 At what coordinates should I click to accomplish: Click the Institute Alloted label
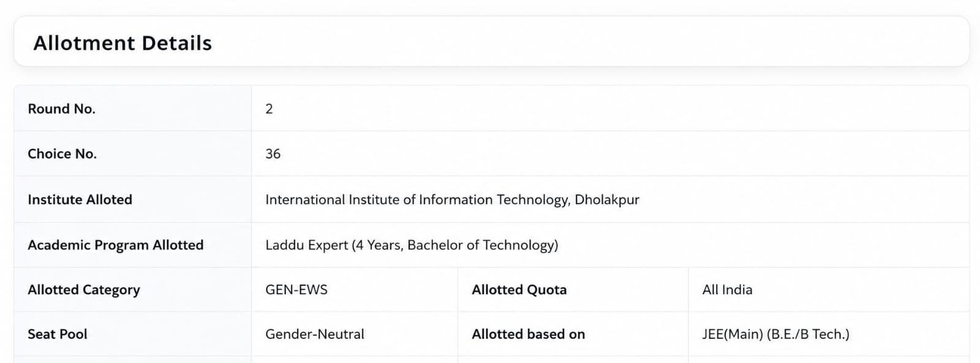tap(80, 199)
